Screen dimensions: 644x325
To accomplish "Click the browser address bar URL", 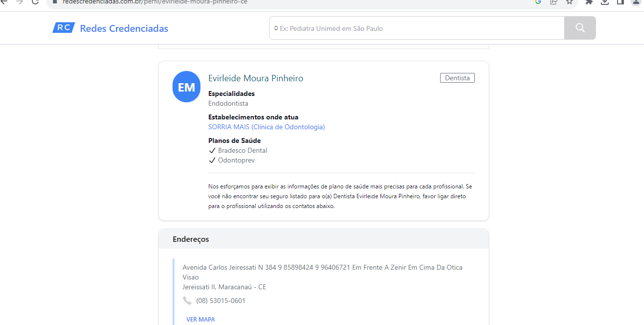I will click(155, 1).
